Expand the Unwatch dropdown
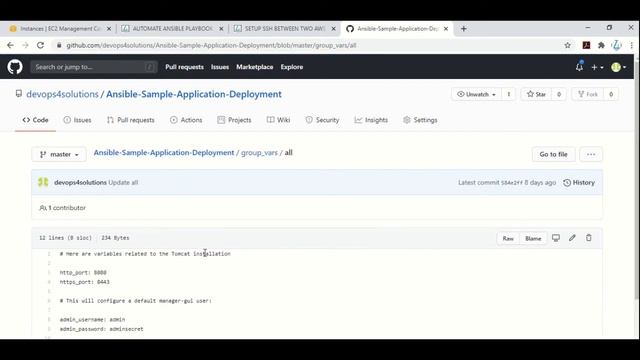Viewport: 640px width, 360px height. (476, 94)
